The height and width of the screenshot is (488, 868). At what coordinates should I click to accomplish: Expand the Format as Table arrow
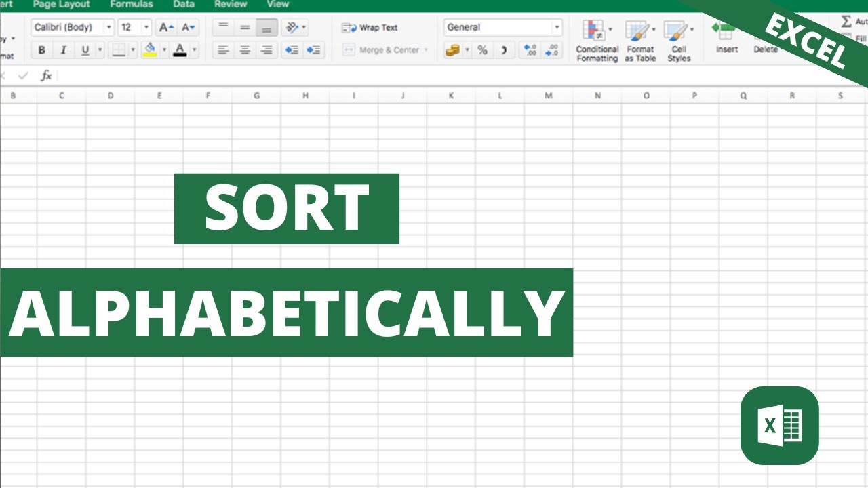coord(652,30)
